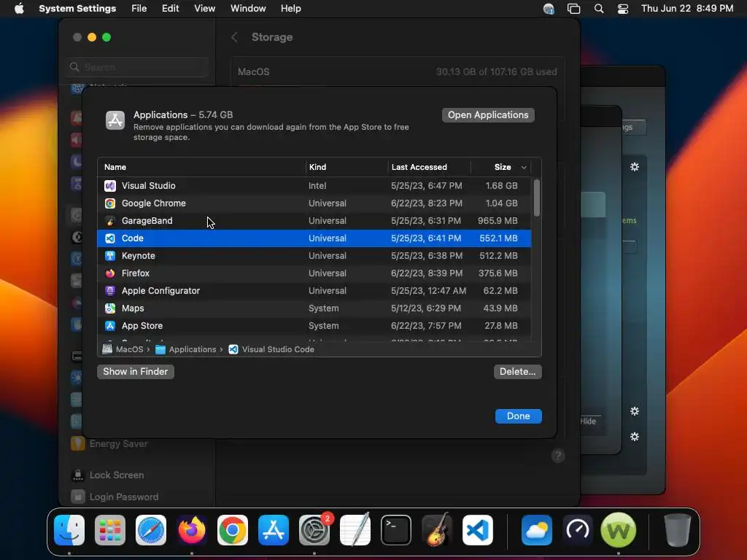Viewport: 747px width, 560px height.
Task: Toggle sort order via Size column chevron
Action: pyautogui.click(x=524, y=167)
